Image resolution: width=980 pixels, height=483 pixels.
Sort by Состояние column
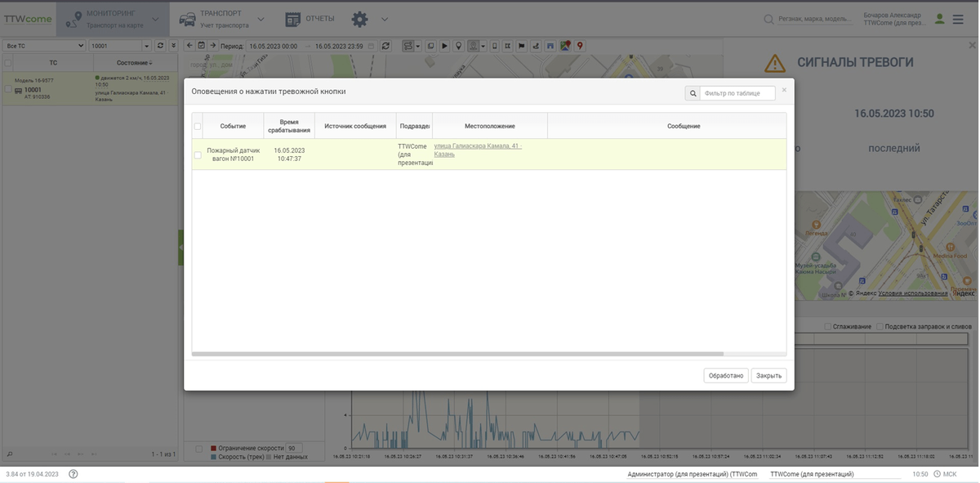click(x=134, y=63)
